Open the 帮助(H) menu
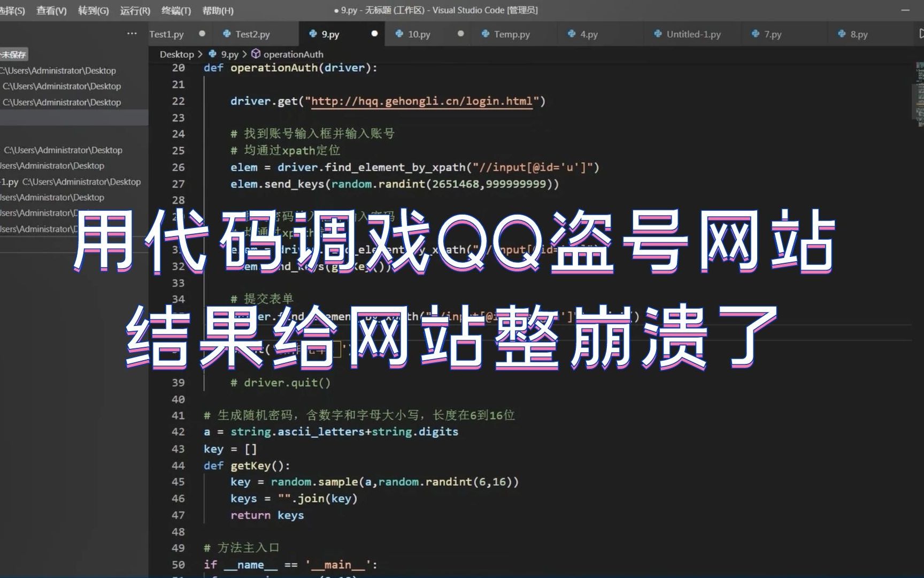The width and height of the screenshot is (924, 578). [218, 10]
